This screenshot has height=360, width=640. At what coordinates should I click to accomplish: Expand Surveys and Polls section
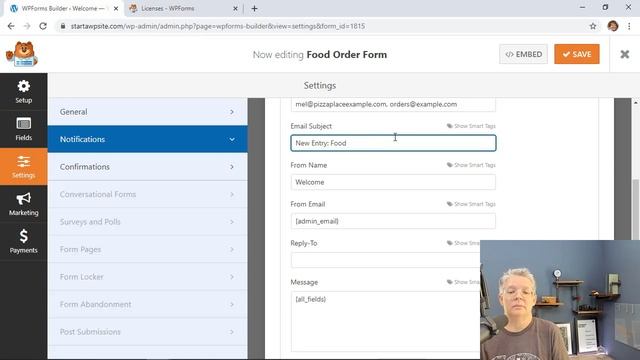[147, 222]
